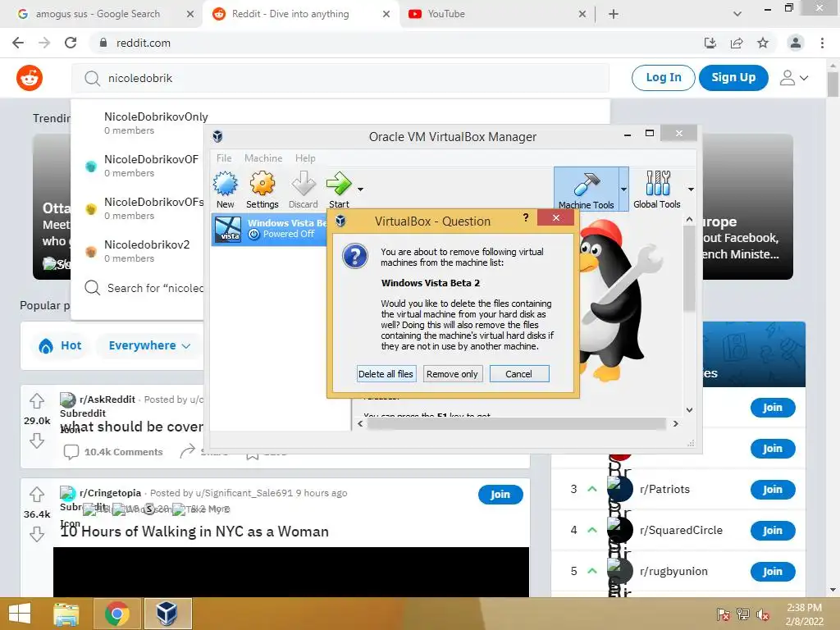Click the tab search chevron in Chrome
This screenshot has width=840, height=630.
coord(737,14)
